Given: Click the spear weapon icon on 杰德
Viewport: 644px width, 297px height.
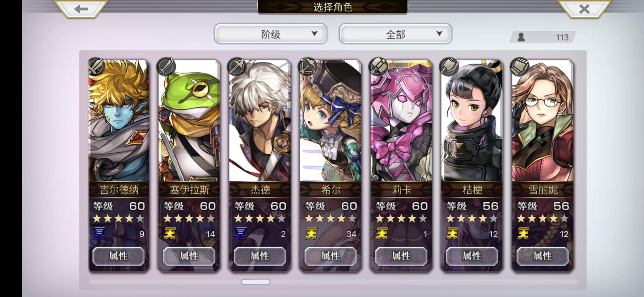Looking at the screenshot, I should click(237, 67).
